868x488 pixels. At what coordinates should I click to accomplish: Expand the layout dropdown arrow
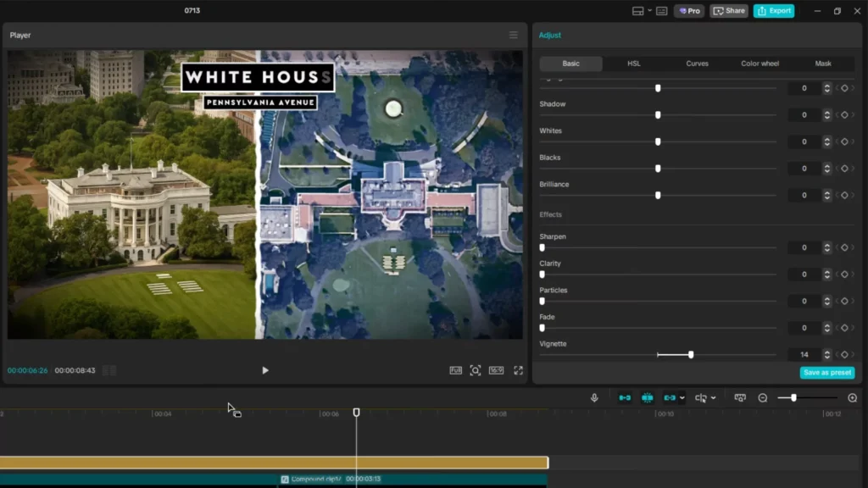[x=649, y=10]
